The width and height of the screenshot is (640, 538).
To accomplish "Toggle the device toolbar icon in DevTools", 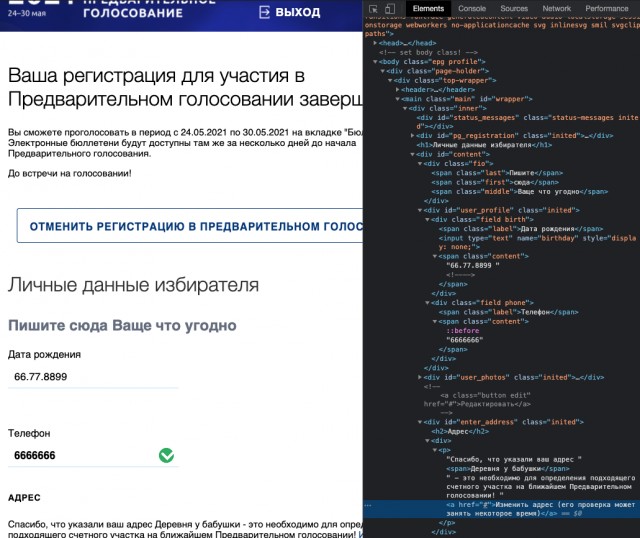I will pos(390,9).
